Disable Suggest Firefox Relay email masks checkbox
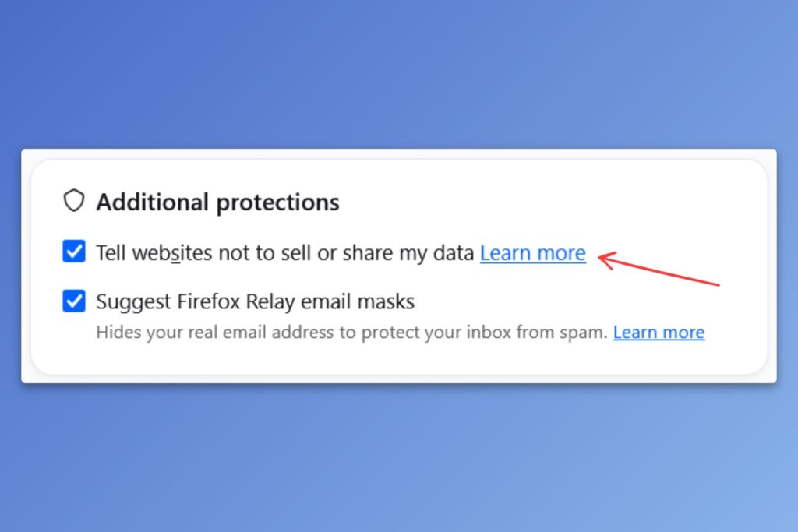Viewport: 798px width, 532px height. pyautogui.click(x=74, y=301)
